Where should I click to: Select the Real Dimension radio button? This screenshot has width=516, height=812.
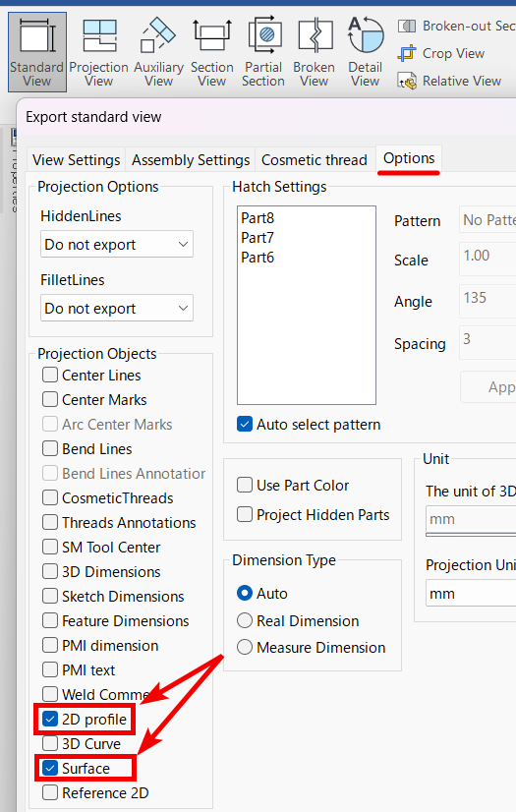pyautogui.click(x=245, y=620)
